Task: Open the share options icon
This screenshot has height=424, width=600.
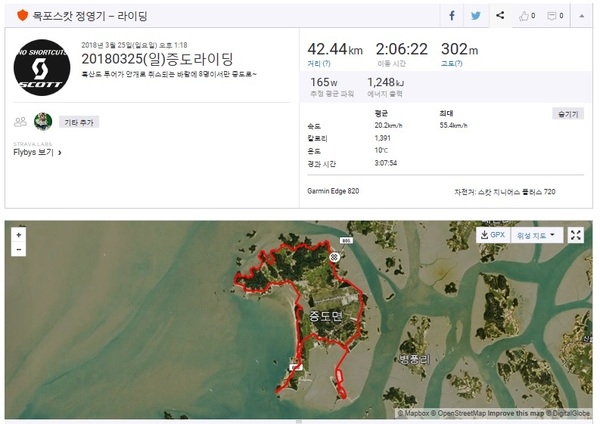Action: pyautogui.click(x=500, y=15)
